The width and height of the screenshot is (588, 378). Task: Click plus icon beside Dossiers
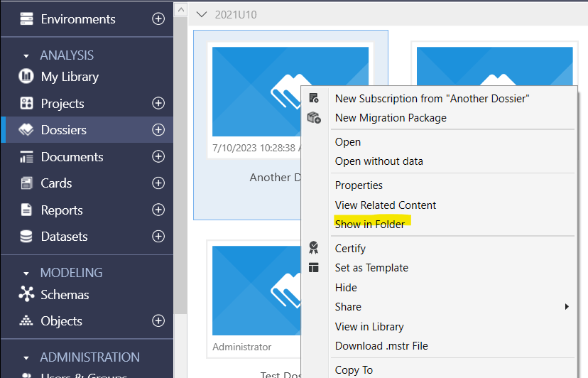[158, 130]
